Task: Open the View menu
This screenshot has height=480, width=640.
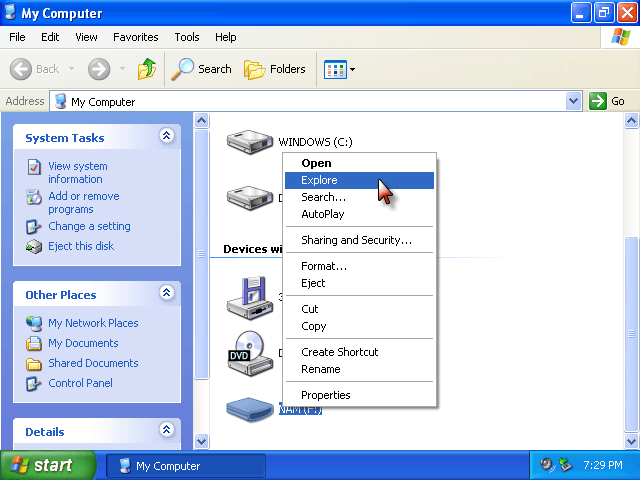Action: pyautogui.click(x=86, y=37)
